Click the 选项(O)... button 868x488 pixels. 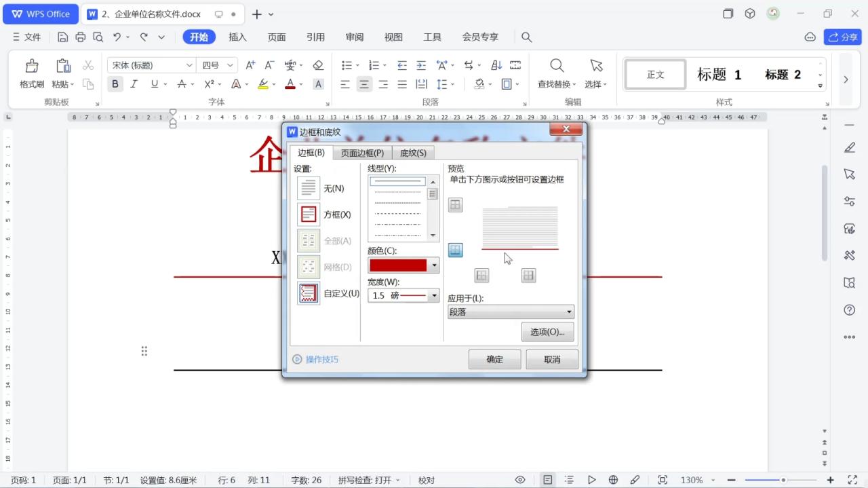pyautogui.click(x=547, y=332)
